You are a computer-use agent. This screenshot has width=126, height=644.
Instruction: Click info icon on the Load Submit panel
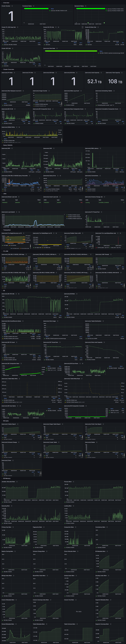click(17, 212)
